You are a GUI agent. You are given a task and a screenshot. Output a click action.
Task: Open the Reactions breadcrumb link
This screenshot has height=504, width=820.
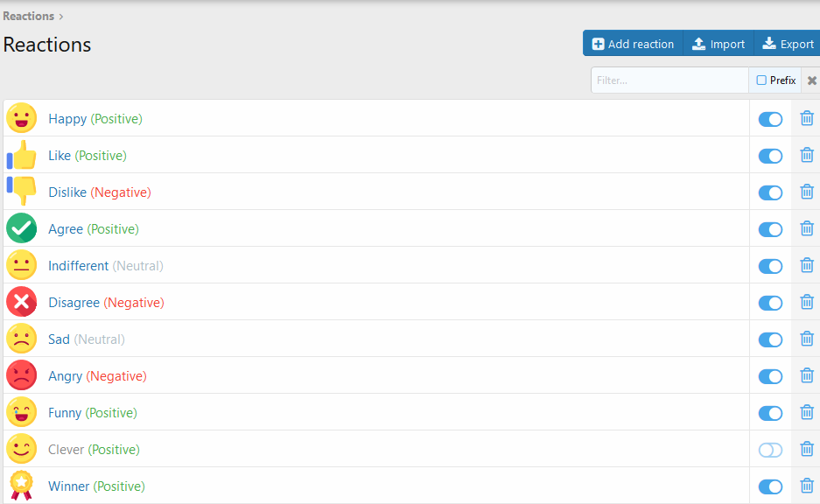pyautogui.click(x=28, y=17)
